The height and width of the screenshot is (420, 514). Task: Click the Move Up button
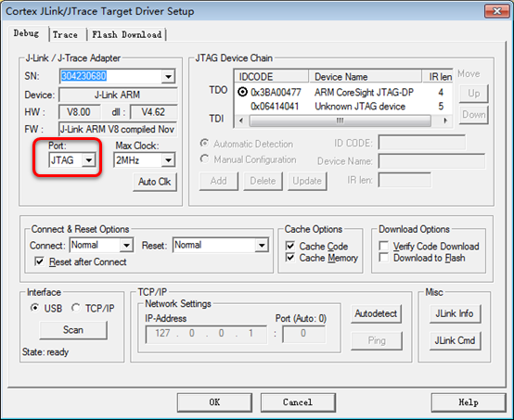474,94
